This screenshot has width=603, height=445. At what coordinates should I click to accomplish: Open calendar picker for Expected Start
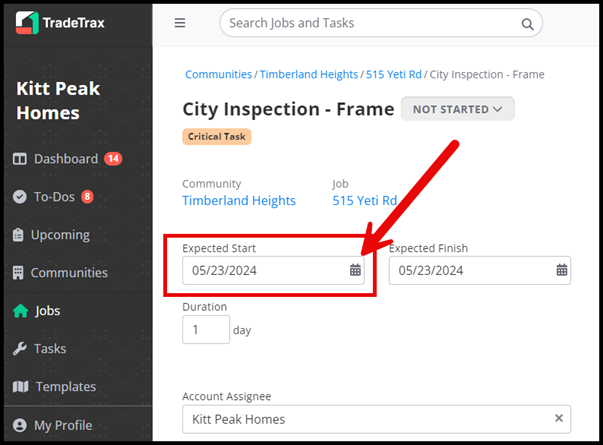point(355,270)
